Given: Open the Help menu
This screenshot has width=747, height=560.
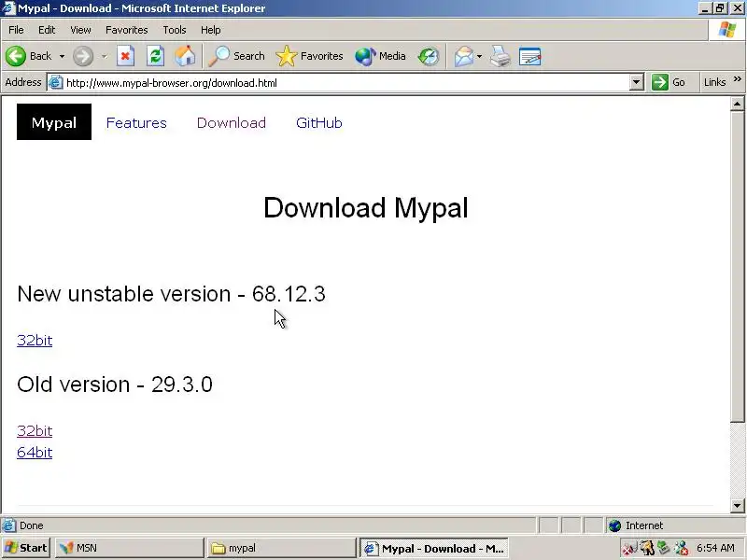Looking at the screenshot, I should tap(210, 30).
